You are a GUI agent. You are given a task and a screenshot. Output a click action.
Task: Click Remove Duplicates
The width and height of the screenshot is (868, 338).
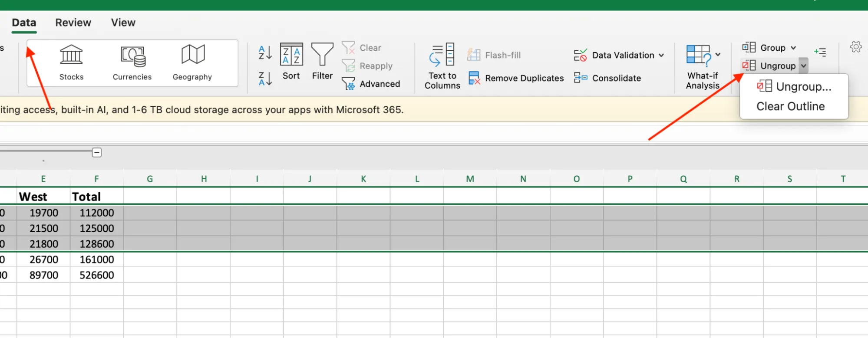(x=516, y=78)
